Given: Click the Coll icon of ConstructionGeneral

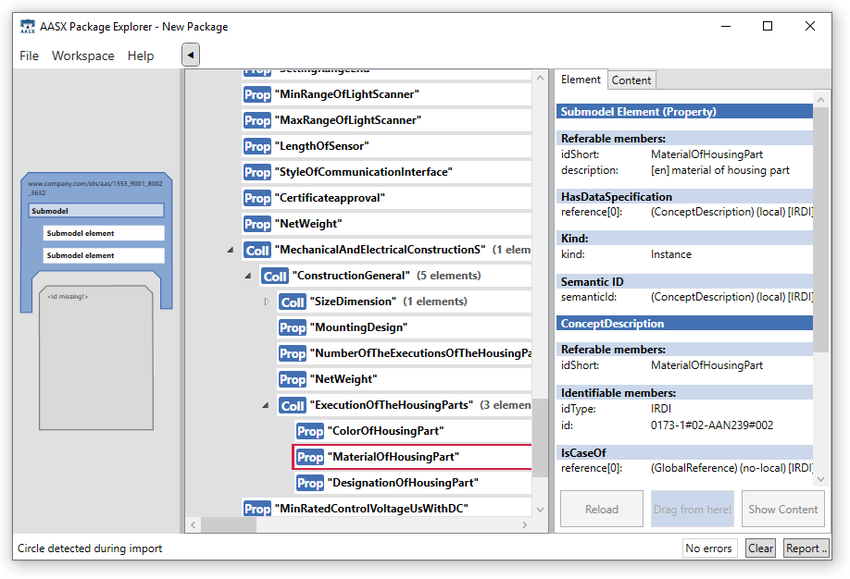Looking at the screenshot, I should coord(275,276).
